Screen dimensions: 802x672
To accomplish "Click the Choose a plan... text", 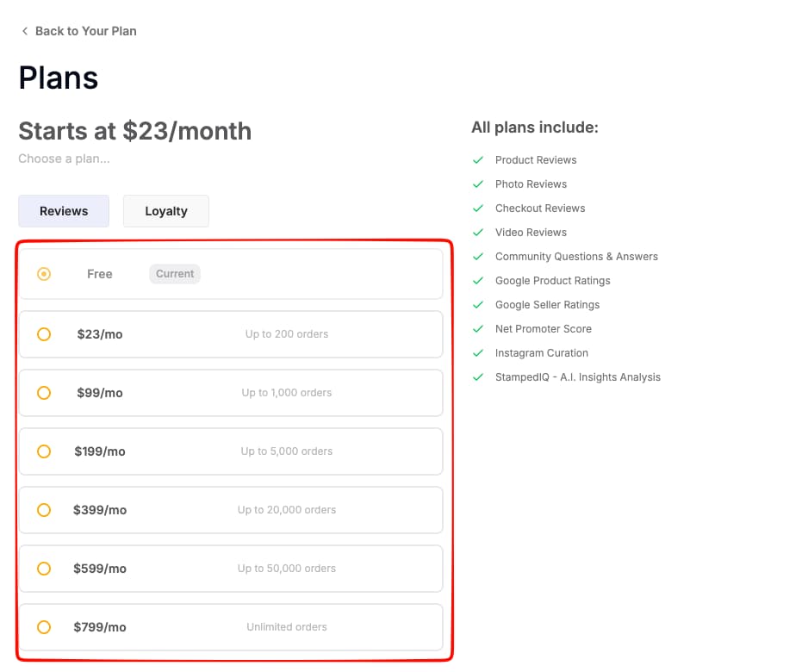I will click(x=64, y=159).
